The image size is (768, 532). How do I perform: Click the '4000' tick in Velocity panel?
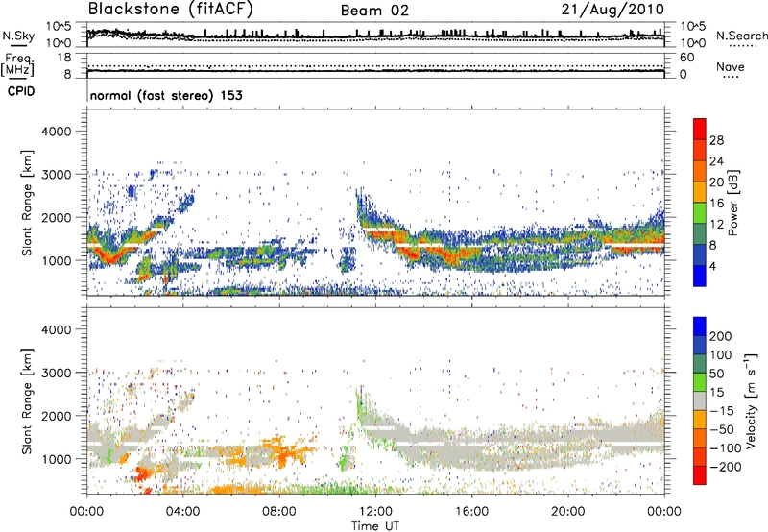[x=56, y=329]
